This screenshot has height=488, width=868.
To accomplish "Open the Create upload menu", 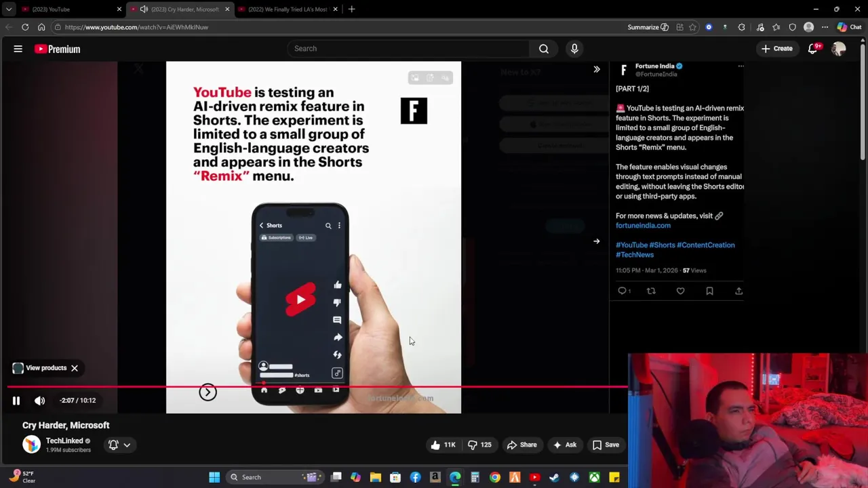I will tap(777, 49).
